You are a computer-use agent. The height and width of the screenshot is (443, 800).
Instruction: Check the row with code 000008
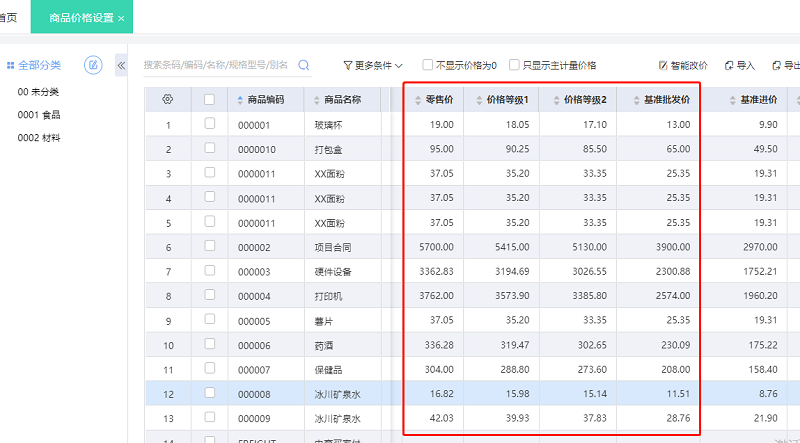(x=209, y=393)
